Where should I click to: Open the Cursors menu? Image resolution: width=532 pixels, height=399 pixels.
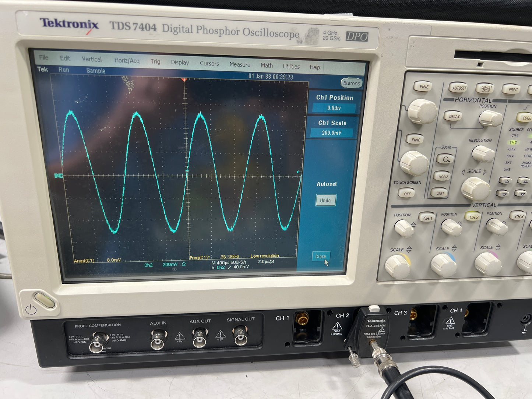[x=209, y=64]
